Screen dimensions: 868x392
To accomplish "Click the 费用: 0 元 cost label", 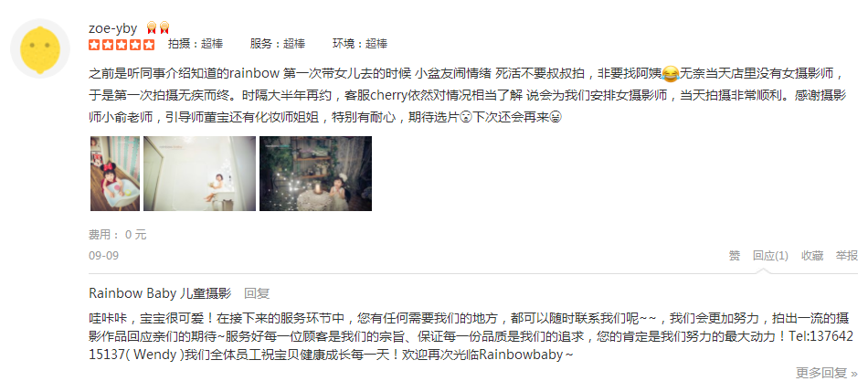I will (117, 234).
